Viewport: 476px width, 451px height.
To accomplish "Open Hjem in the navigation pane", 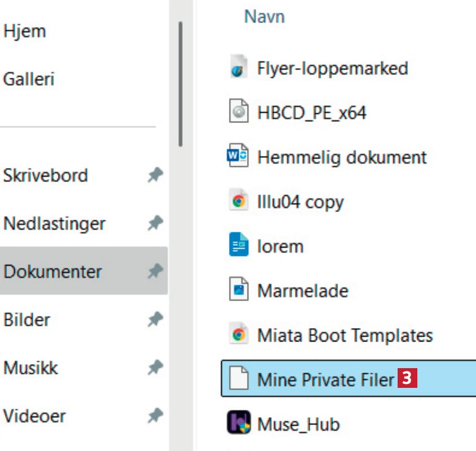I will (25, 31).
